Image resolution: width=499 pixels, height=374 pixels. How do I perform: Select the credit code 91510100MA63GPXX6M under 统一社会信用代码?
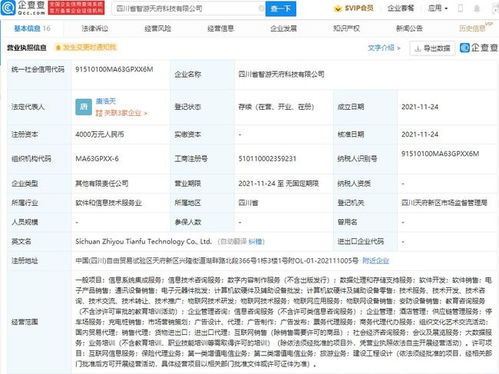pos(114,69)
